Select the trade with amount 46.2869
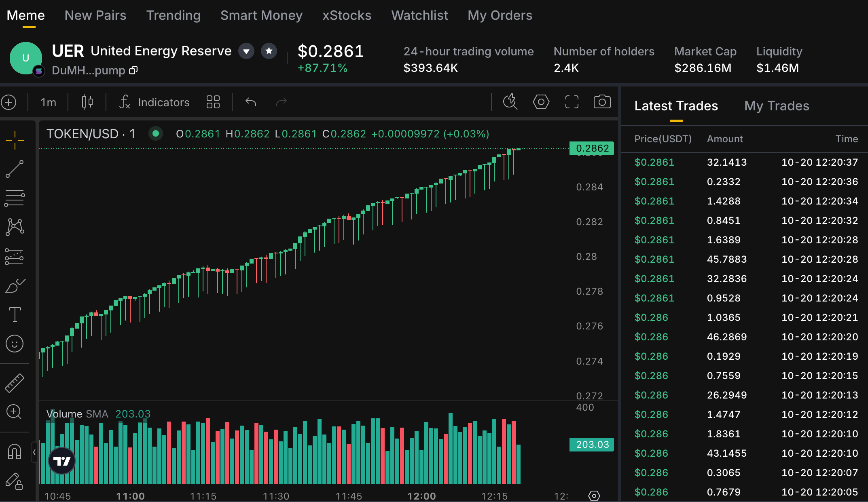 tap(745, 337)
